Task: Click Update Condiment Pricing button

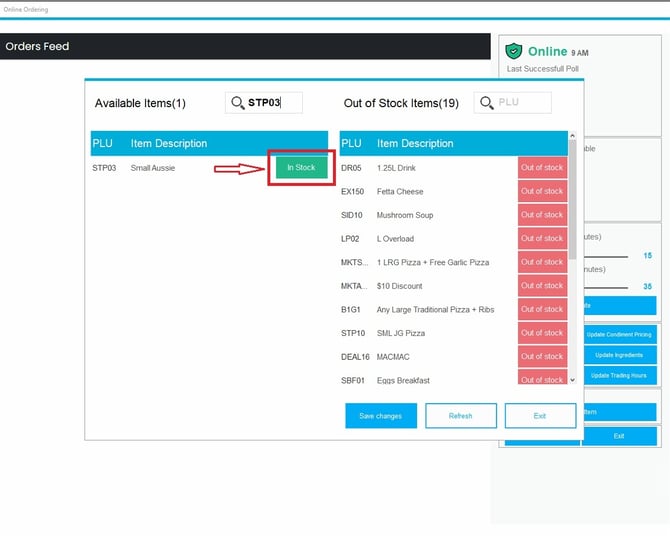Action: (620, 335)
